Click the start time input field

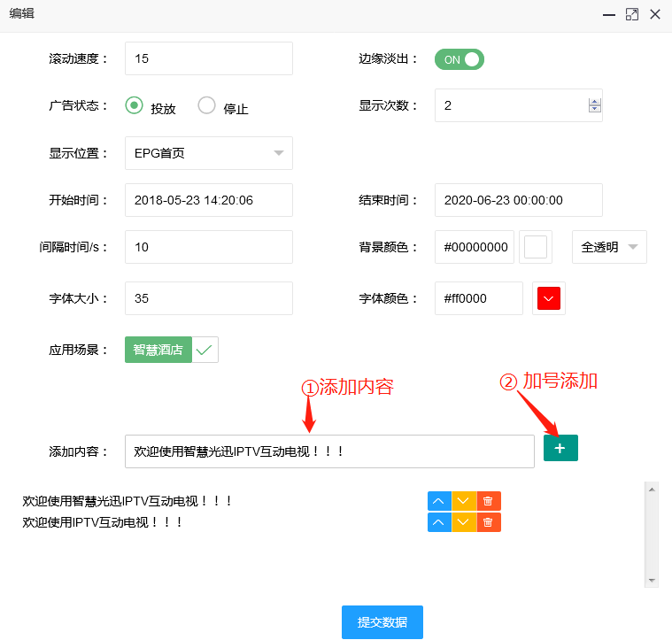[208, 200]
